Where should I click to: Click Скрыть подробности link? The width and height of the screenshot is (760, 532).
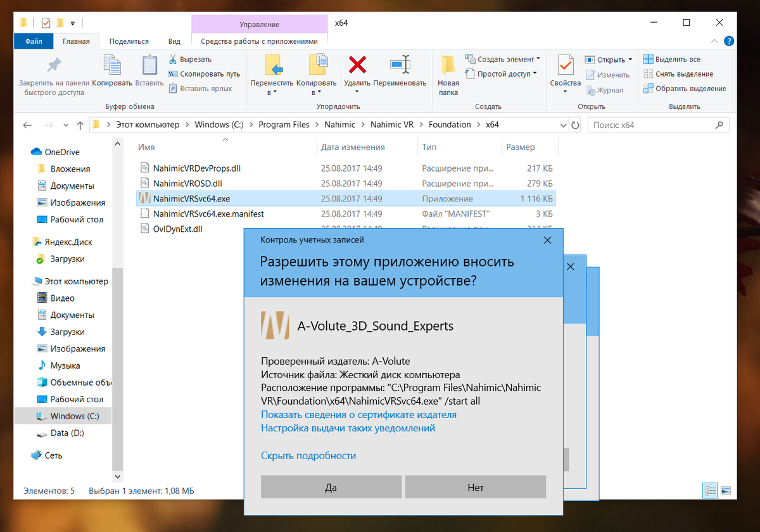308,455
